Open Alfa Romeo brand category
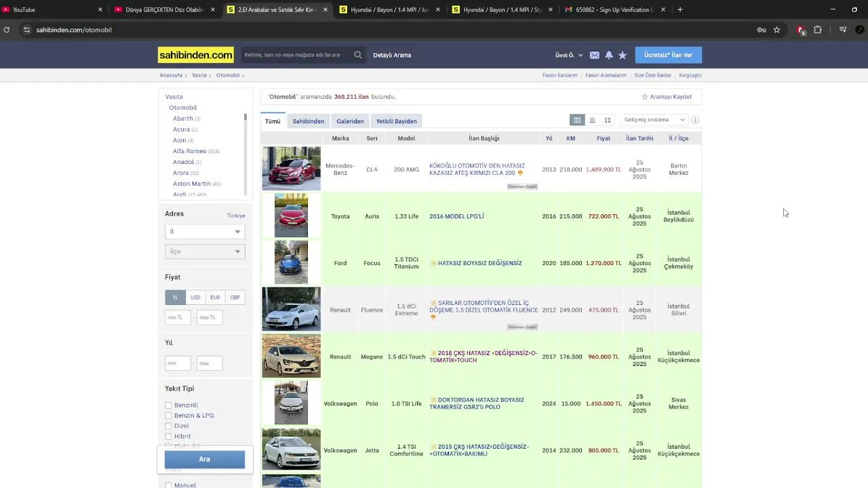 click(190, 151)
